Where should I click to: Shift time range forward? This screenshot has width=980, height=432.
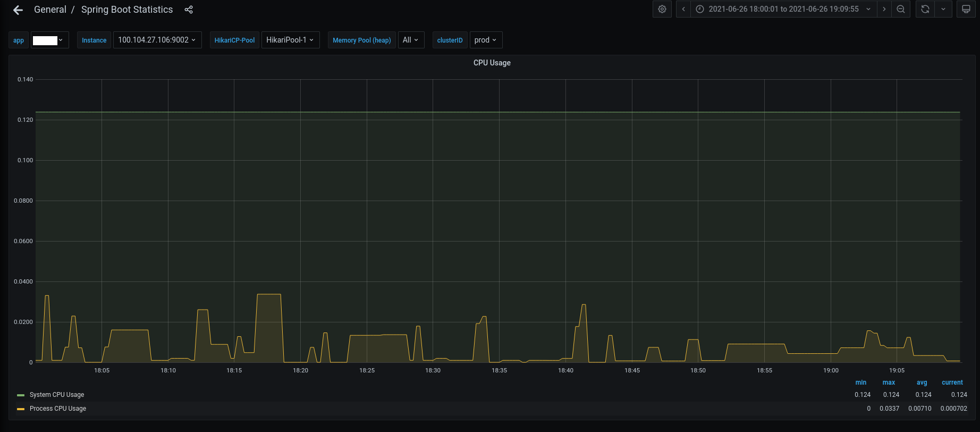tap(884, 9)
